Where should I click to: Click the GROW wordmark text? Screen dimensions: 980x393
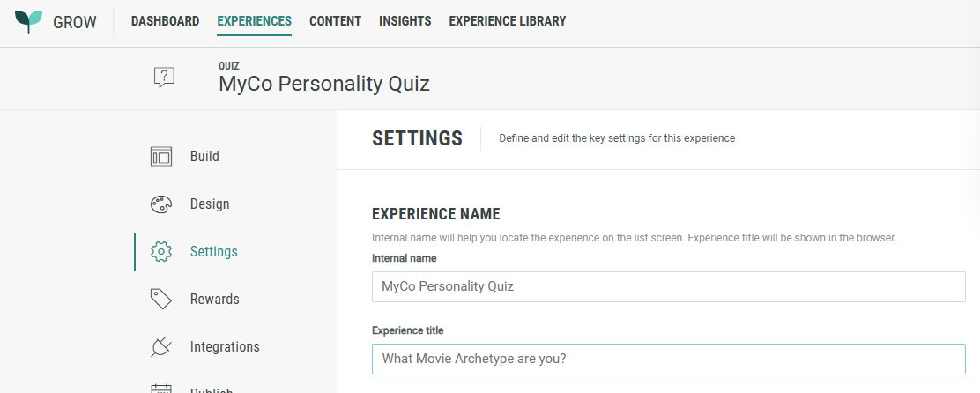click(x=75, y=22)
